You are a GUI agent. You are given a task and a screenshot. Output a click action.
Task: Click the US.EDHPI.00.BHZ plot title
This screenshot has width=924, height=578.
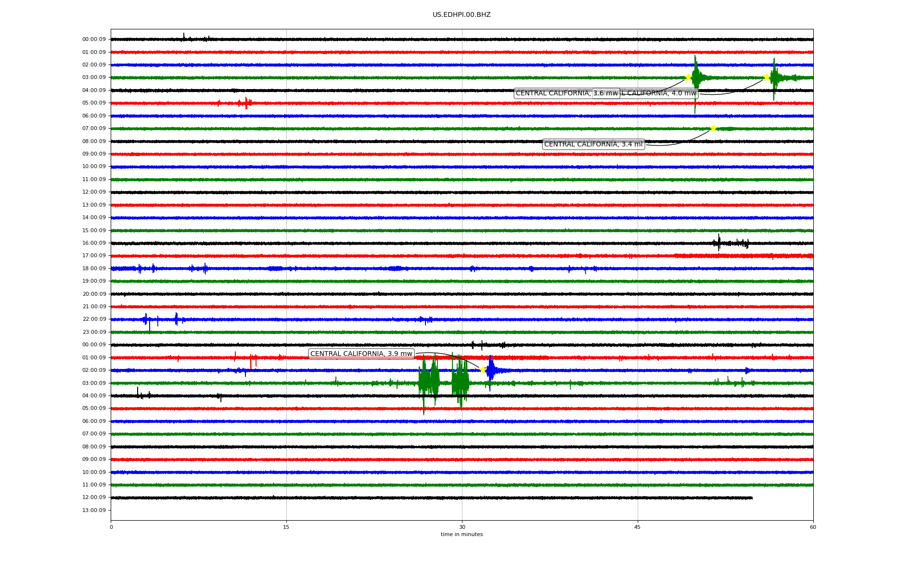(462, 15)
